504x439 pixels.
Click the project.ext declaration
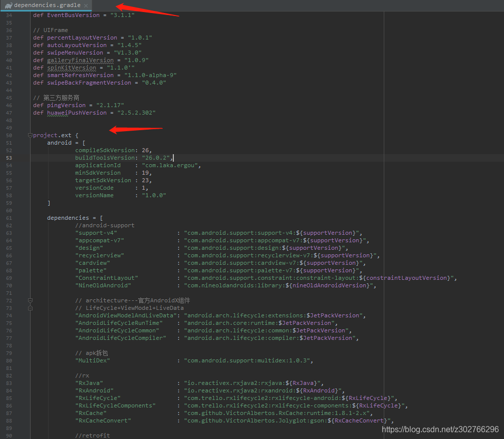coord(52,135)
